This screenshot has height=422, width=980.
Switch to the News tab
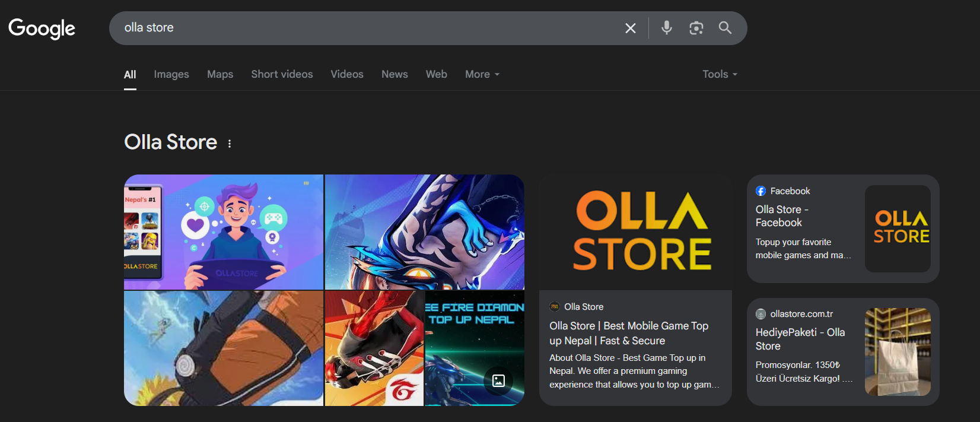coord(394,74)
